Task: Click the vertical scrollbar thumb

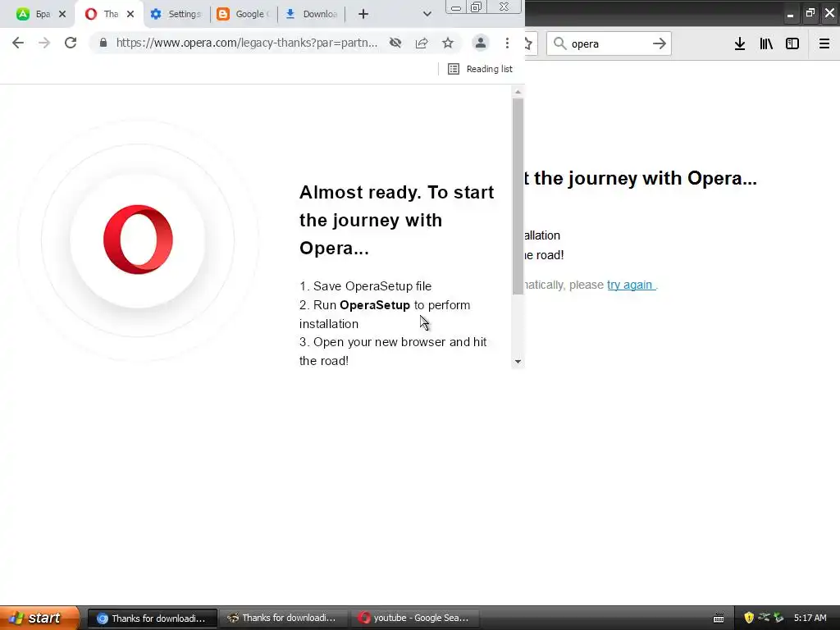Action: point(518,196)
